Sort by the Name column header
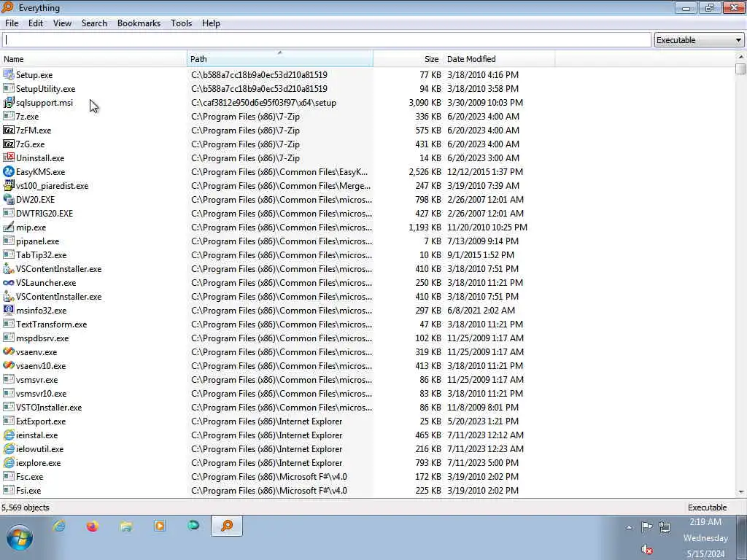Image resolution: width=747 pixels, height=560 pixels. (x=94, y=59)
